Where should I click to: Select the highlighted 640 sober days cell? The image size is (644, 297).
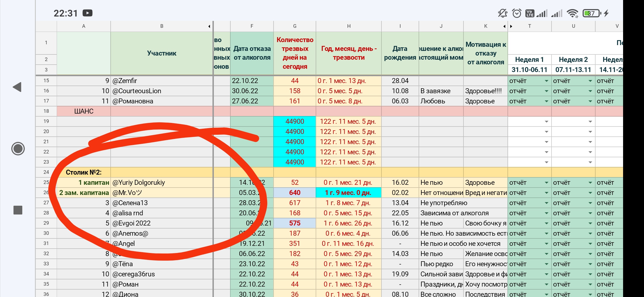point(295,193)
